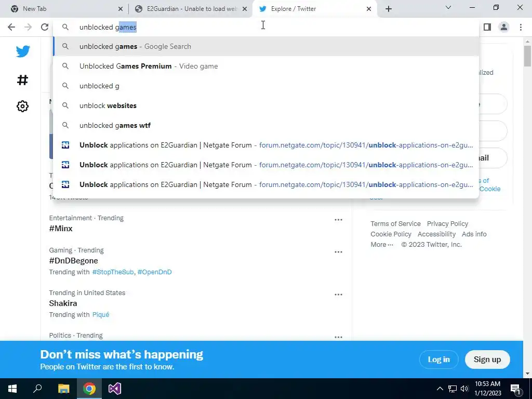Click search icon beside 'unblock websites'
532x399 pixels.
[65, 105]
